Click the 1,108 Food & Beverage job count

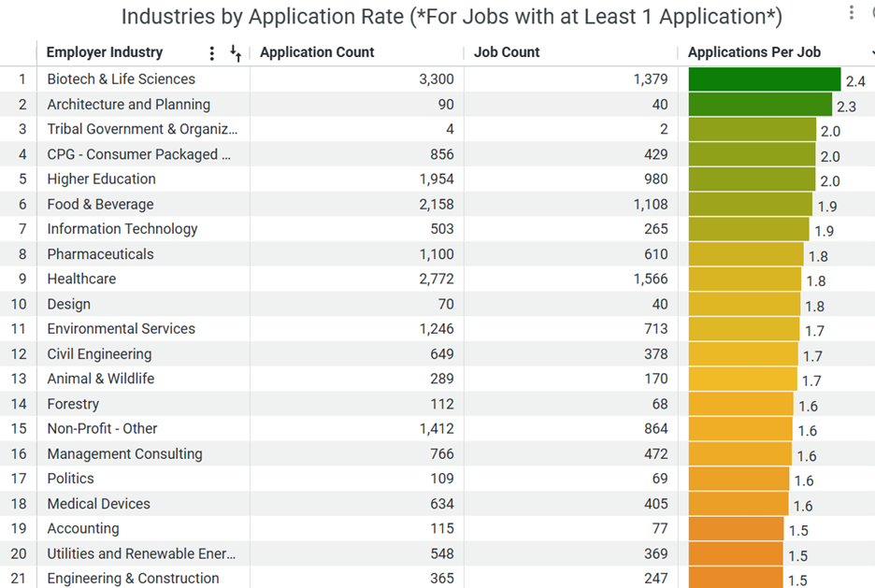(x=650, y=205)
